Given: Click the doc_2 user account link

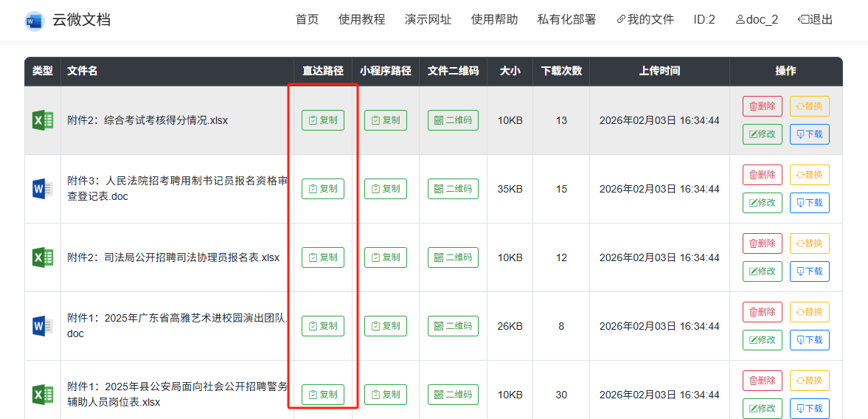Looking at the screenshot, I should pyautogui.click(x=757, y=20).
